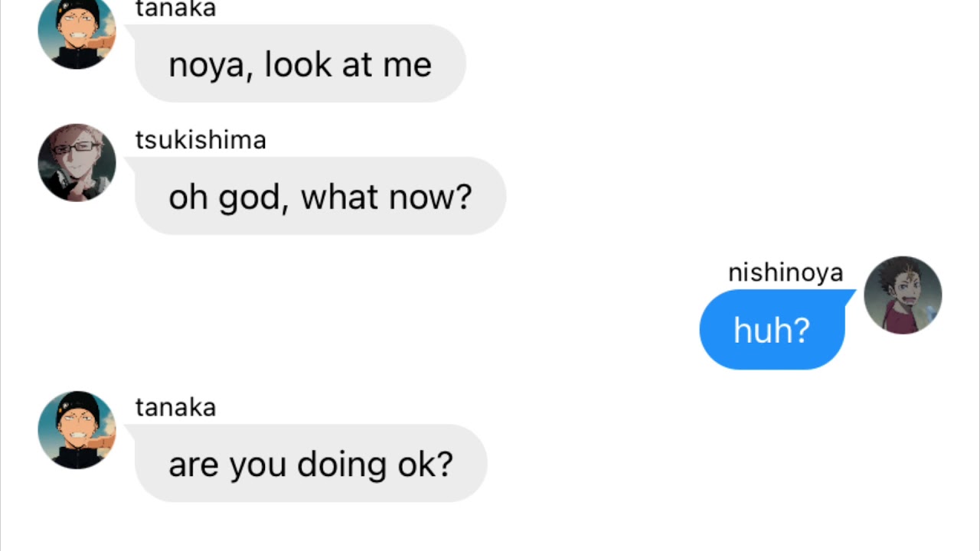Click the tanaka name above 'are you doing ok?'
The image size is (980, 551).
175,407
